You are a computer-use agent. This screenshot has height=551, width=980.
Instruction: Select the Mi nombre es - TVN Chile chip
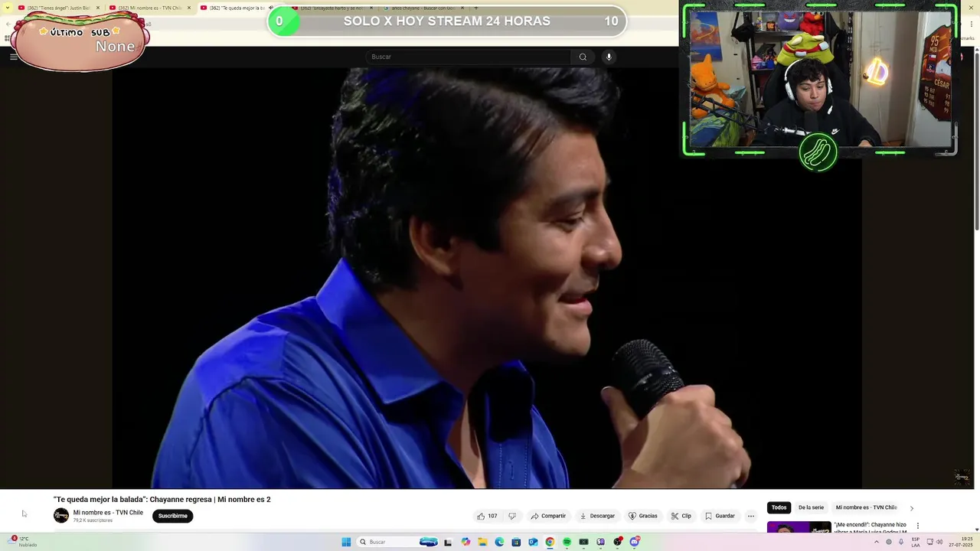point(866,507)
